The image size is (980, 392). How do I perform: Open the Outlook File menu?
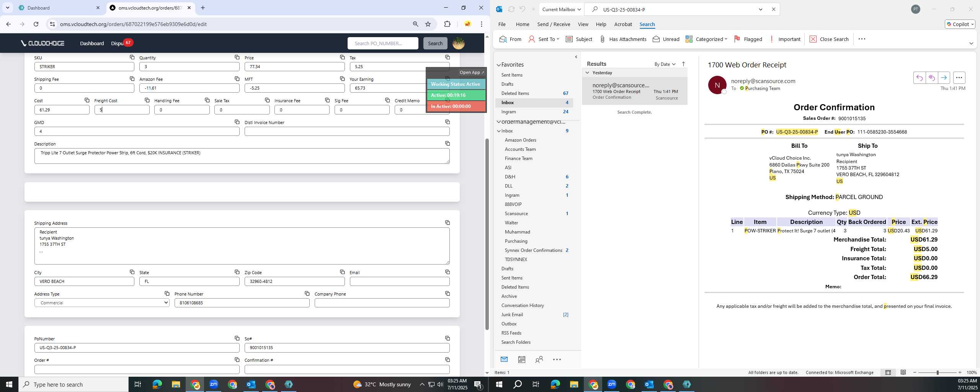point(501,24)
